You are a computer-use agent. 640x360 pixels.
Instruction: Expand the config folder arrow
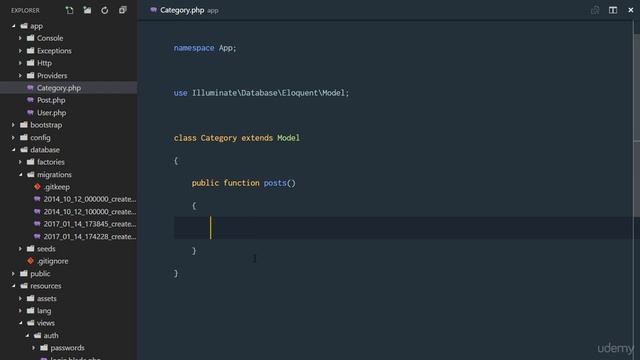click(13, 138)
